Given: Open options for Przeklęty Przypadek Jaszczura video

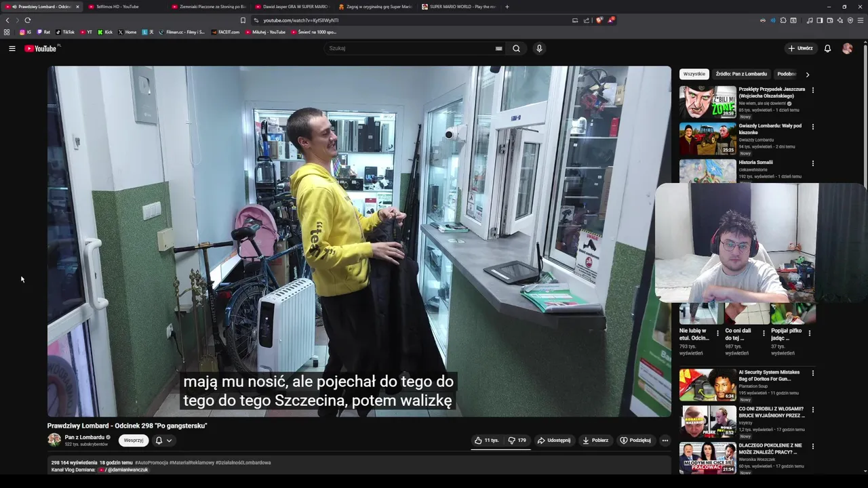Looking at the screenshot, I should [x=813, y=90].
